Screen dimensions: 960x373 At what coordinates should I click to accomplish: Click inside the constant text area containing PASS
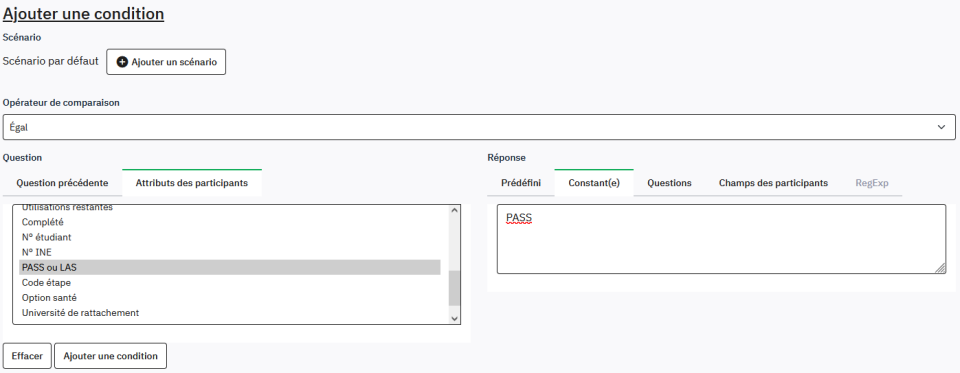[x=721, y=239]
